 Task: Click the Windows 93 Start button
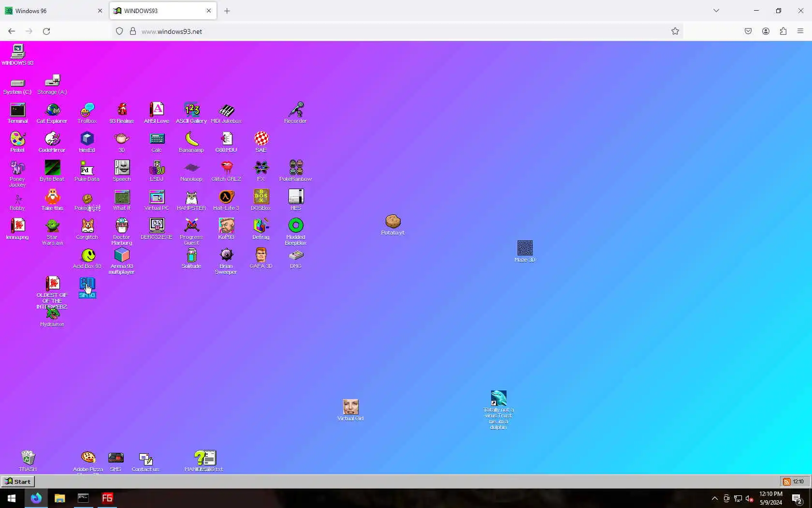tap(18, 481)
